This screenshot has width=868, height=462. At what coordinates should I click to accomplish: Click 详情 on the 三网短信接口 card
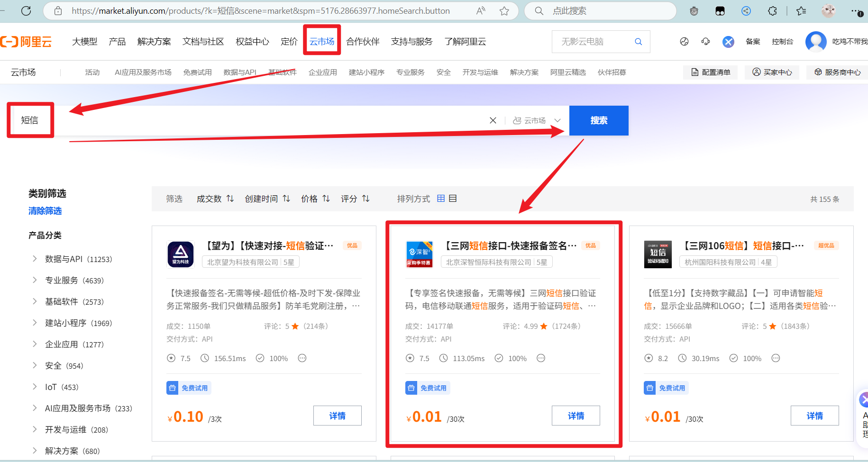coord(576,416)
